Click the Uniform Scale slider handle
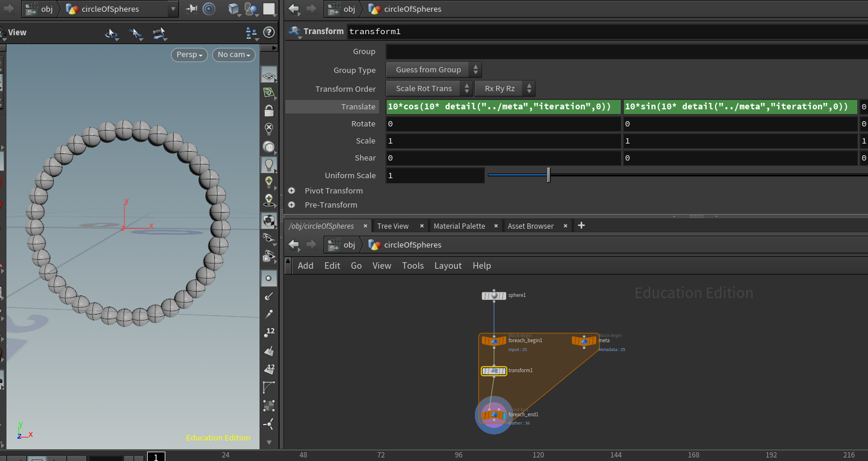 [548, 175]
